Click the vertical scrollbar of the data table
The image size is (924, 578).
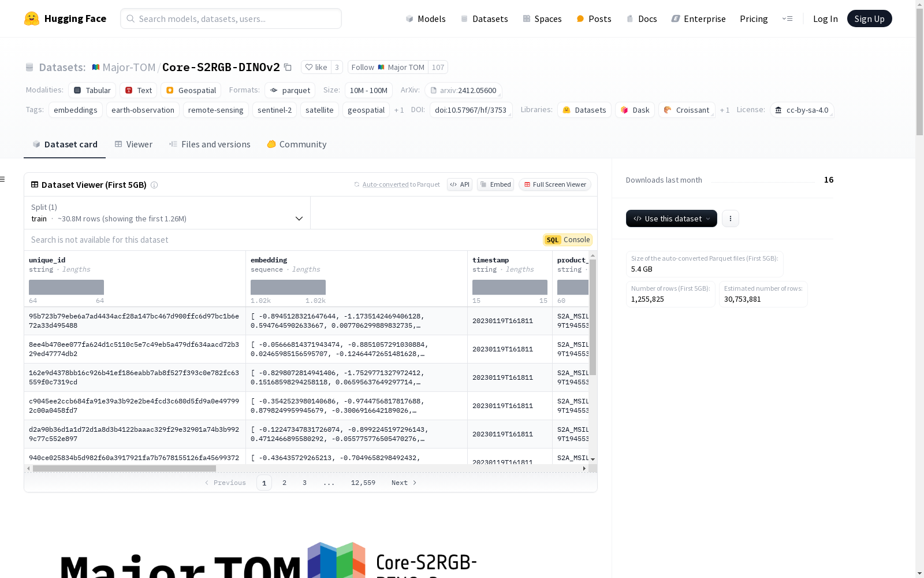tap(593, 317)
